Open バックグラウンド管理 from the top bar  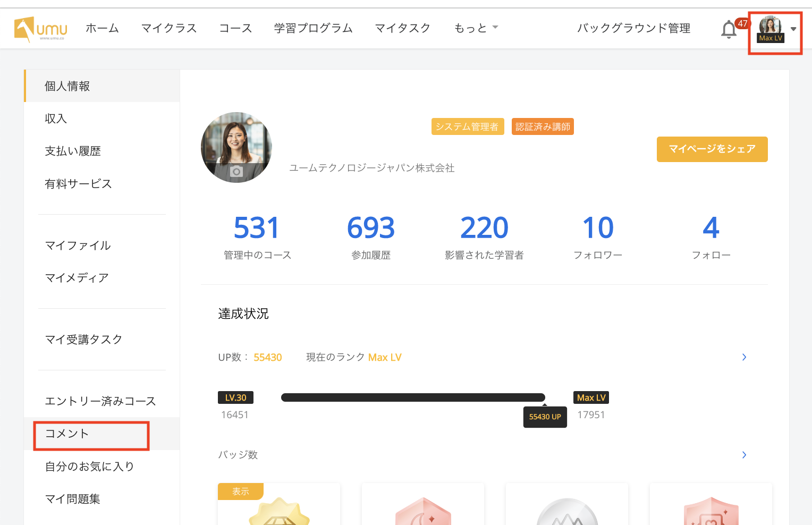633,28
